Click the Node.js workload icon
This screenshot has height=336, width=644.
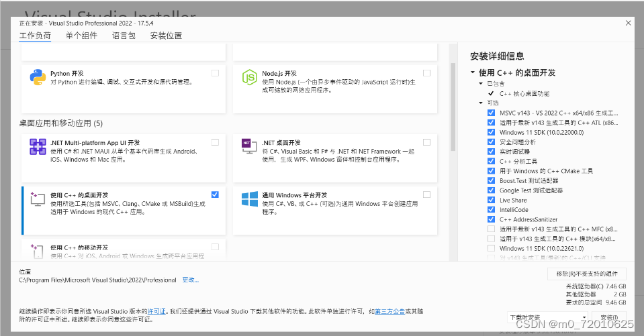point(249,77)
